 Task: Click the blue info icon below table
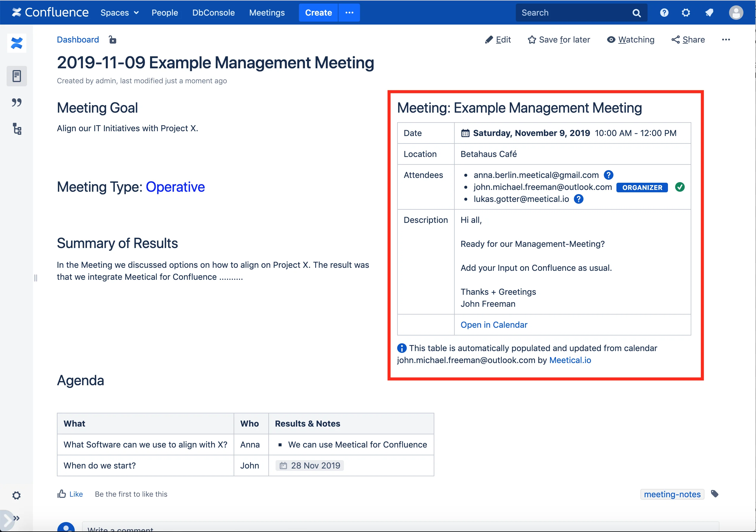click(x=402, y=348)
